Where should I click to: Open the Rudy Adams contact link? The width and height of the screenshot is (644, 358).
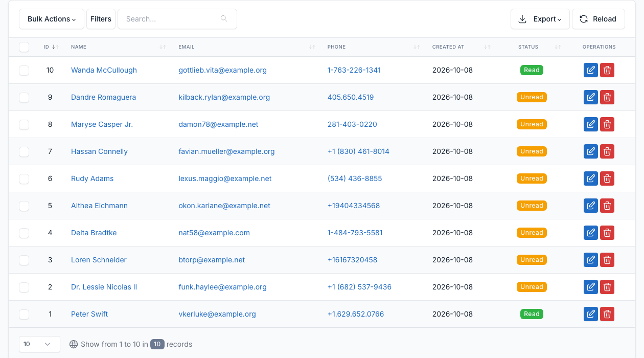click(x=92, y=178)
